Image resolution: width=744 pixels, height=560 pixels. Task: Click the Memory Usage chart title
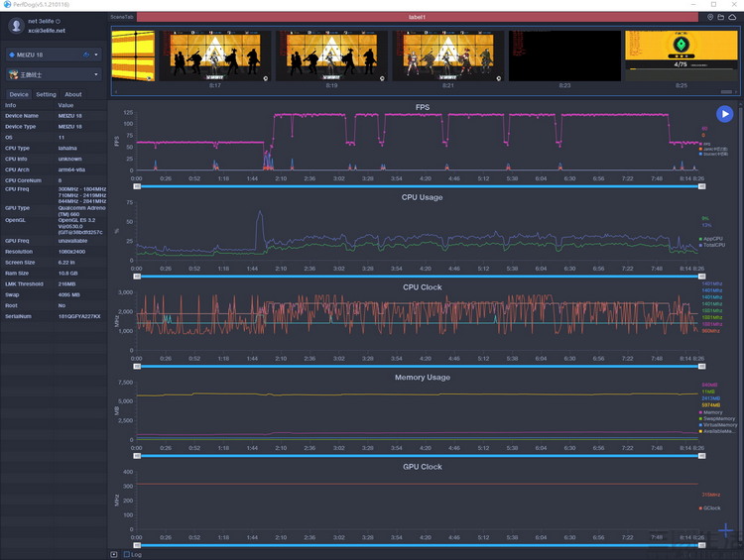point(423,378)
